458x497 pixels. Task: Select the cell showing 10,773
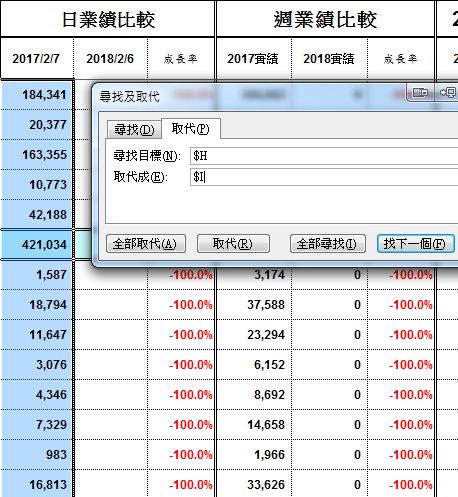coord(37,185)
